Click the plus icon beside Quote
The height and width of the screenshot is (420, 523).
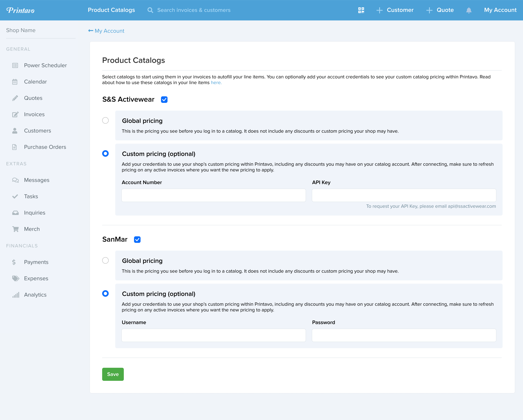(x=429, y=10)
